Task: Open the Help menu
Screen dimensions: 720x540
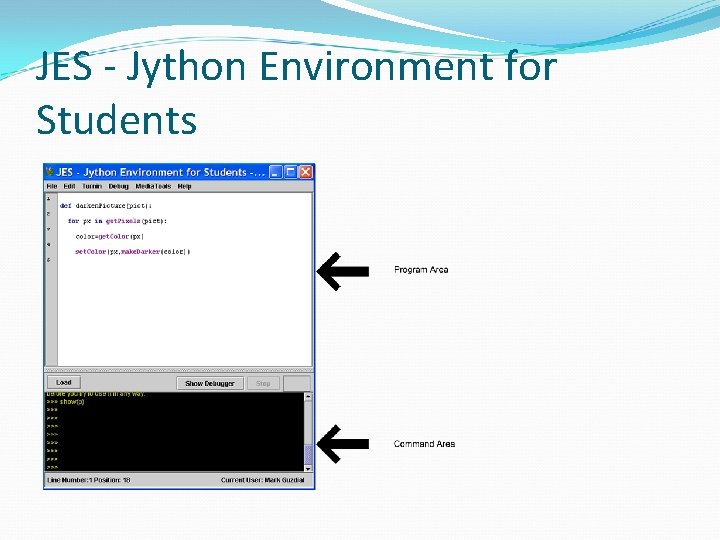Action: (x=184, y=186)
